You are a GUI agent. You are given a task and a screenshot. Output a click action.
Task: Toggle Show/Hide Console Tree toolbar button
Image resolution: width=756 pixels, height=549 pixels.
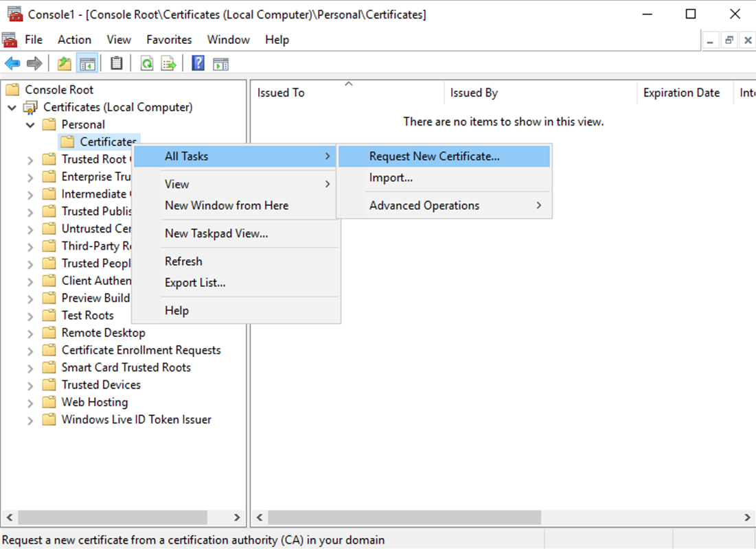click(x=87, y=64)
